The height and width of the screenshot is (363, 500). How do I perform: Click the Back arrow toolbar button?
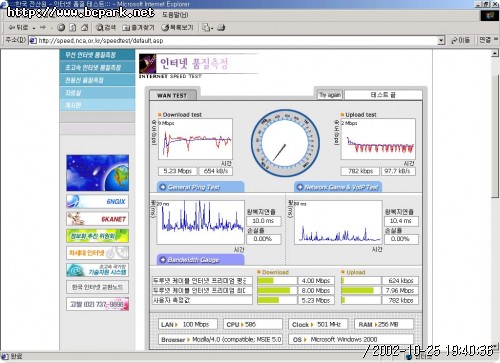[x=18, y=28]
